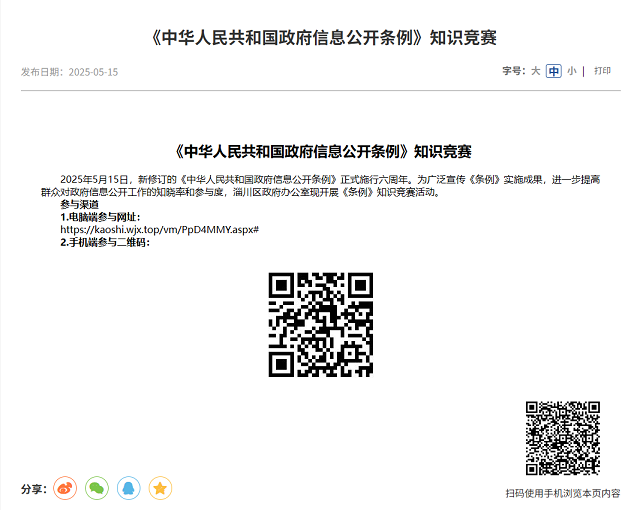This screenshot has width=640, height=510.
Task: Click the 扫码使用手机浏览本页内容 caption
Action: click(563, 494)
